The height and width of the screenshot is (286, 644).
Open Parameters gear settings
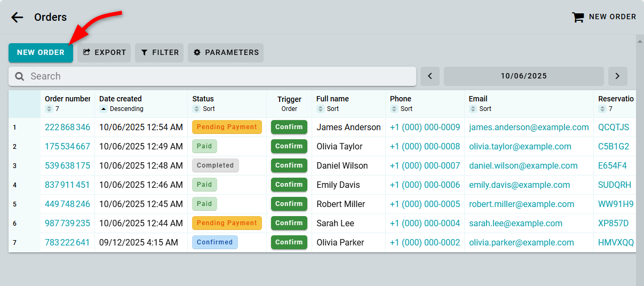(226, 52)
